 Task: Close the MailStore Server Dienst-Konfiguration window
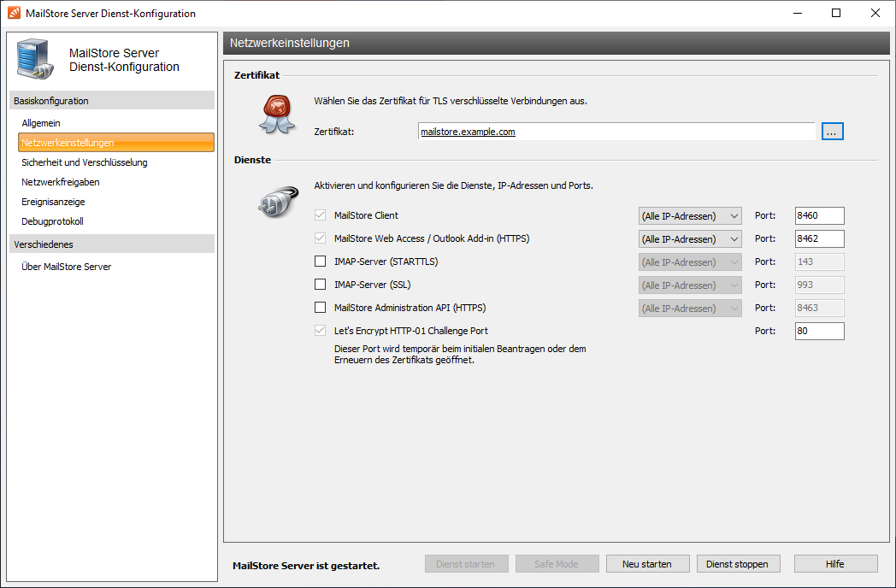875,13
